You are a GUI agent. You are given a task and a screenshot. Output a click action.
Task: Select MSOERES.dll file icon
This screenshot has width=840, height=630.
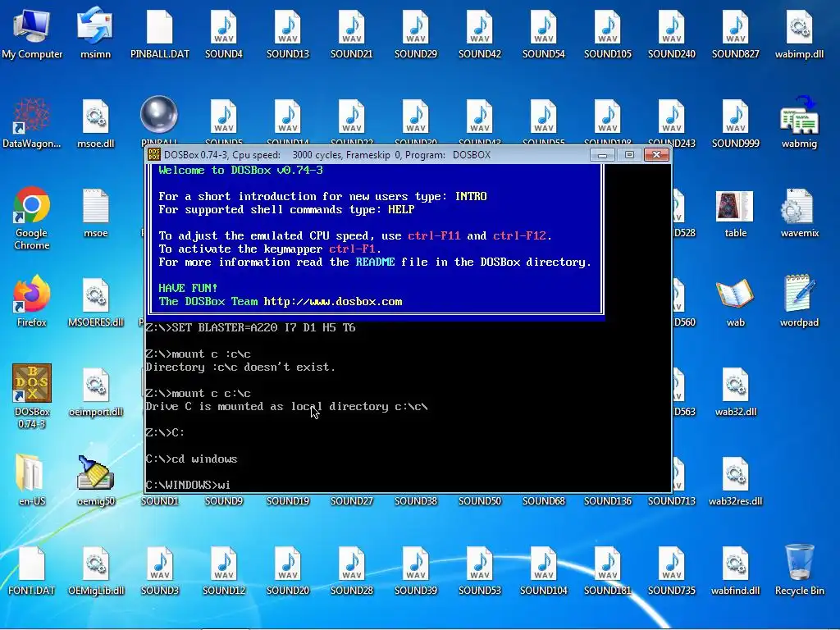coord(95,295)
